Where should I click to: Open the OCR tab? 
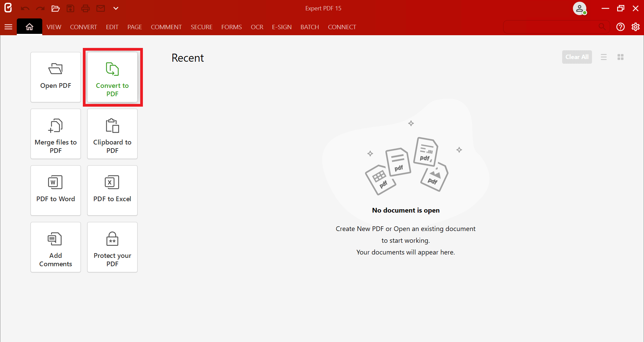click(x=257, y=27)
